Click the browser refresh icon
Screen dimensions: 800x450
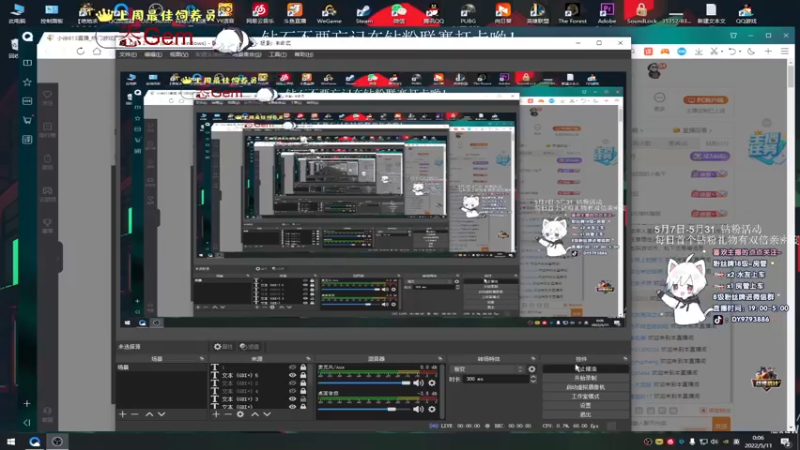pyautogui.click(x=80, y=51)
